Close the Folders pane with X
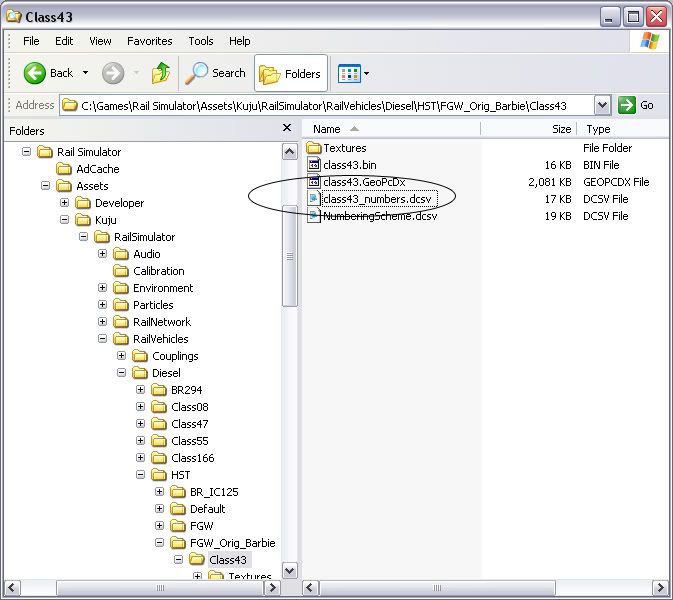The image size is (673, 600). [287, 129]
